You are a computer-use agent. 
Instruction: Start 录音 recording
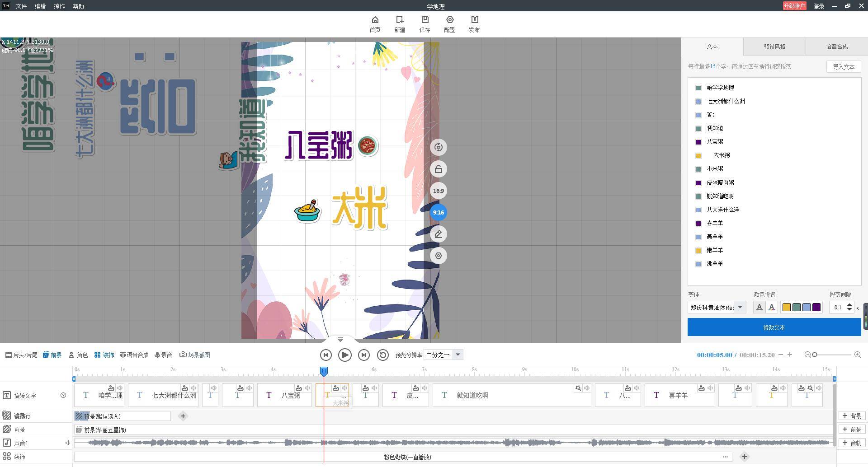163,355
